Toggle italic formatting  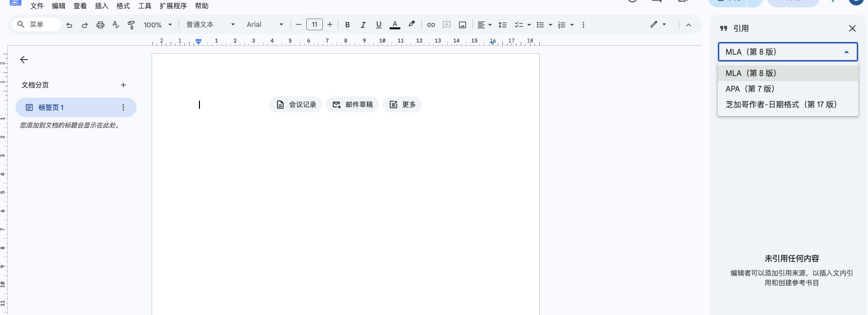tap(363, 25)
